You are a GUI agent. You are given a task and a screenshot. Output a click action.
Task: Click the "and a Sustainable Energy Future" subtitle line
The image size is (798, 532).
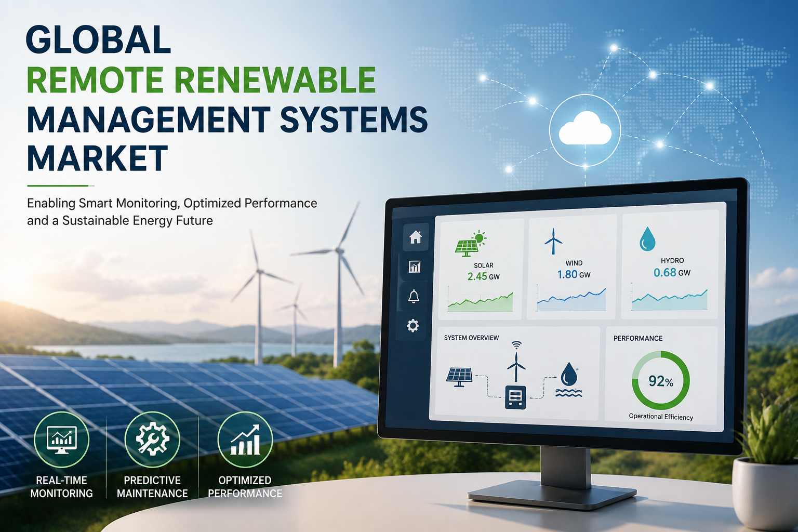120,221
